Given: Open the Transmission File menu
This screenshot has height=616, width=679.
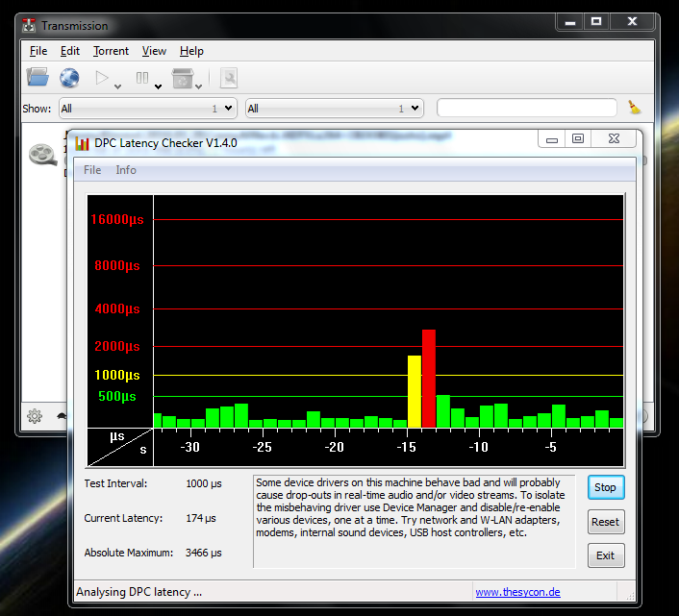Looking at the screenshot, I should pos(38,51).
